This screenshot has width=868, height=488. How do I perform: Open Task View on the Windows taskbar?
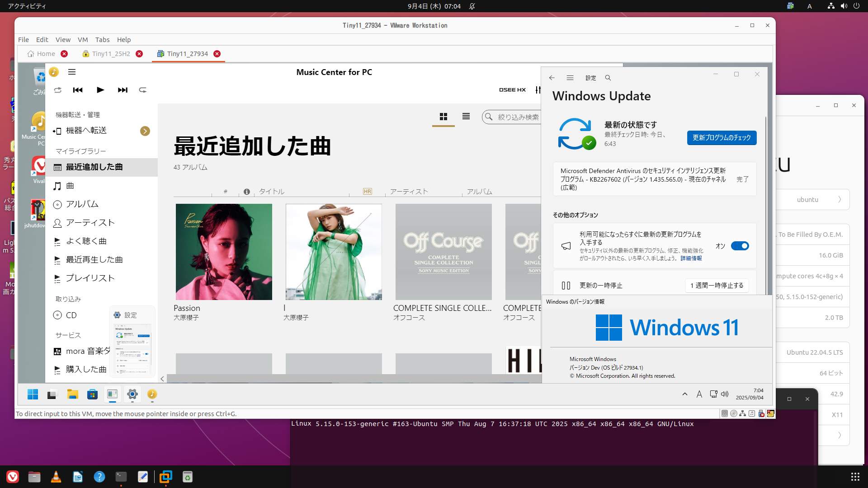52,394
